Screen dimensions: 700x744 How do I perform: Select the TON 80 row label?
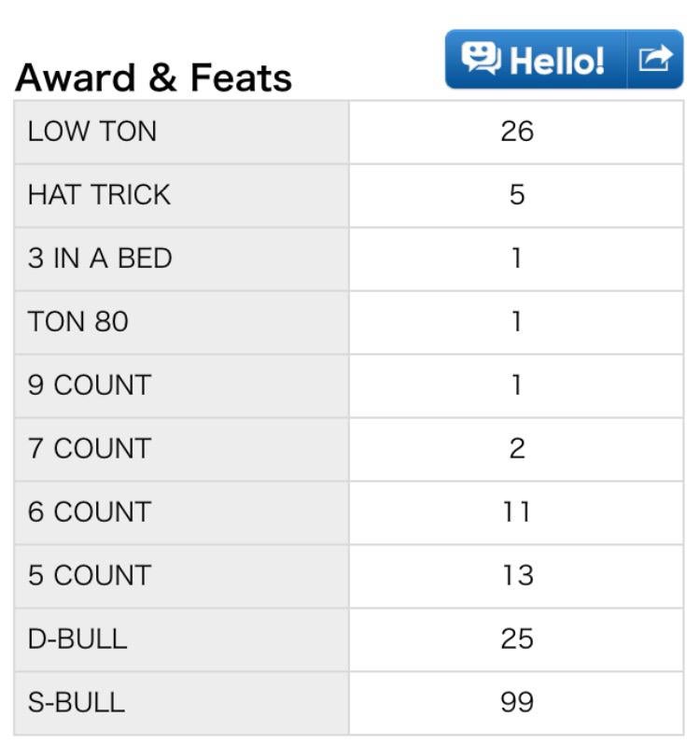(x=78, y=322)
